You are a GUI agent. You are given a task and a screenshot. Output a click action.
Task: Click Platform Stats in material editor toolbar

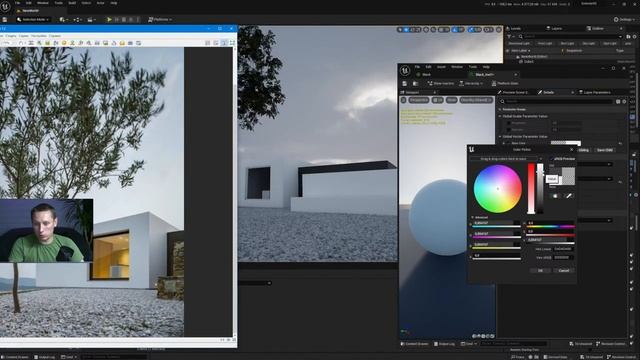point(504,83)
